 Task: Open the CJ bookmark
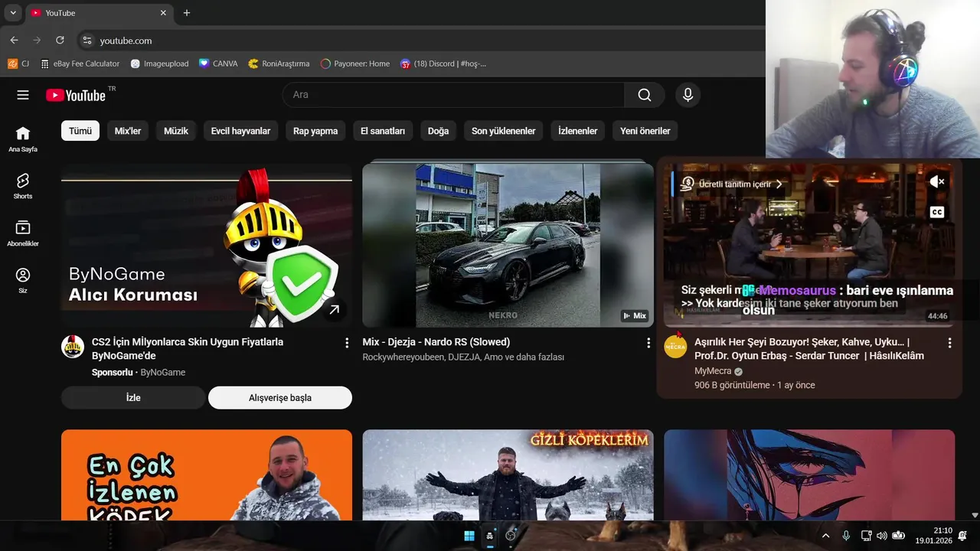click(18, 64)
